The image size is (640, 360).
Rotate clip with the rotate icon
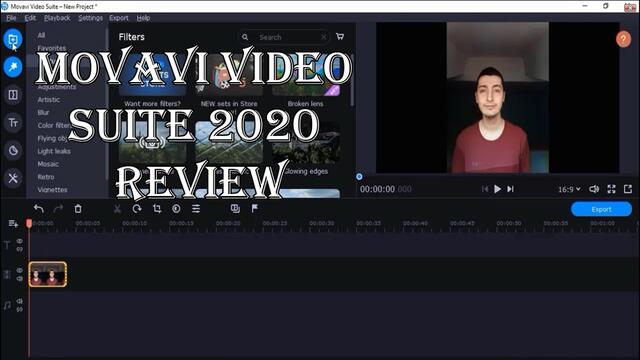coord(137,209)
